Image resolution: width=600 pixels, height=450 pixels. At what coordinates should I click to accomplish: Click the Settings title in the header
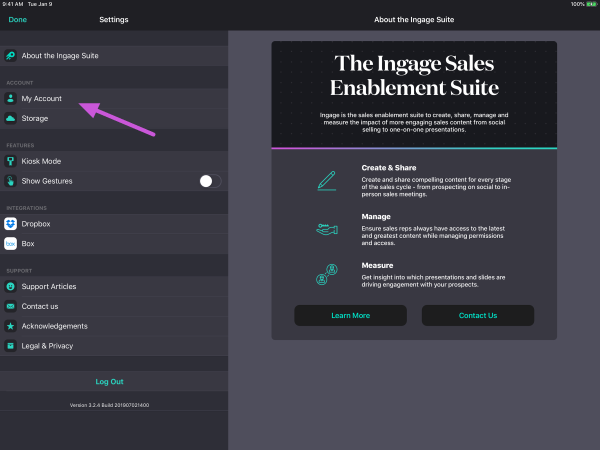(114, 20)
